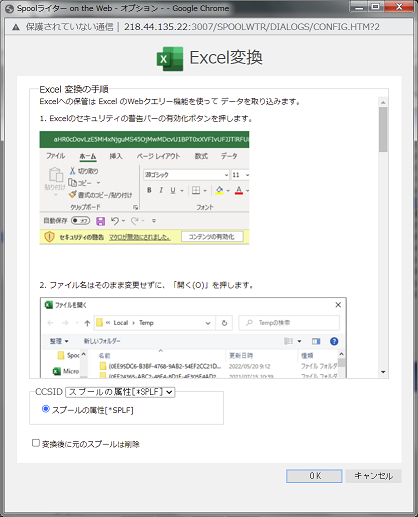Click the security warning shield icon
The height and width of the screenshot is (517, 418).
[x=49, y=237]
